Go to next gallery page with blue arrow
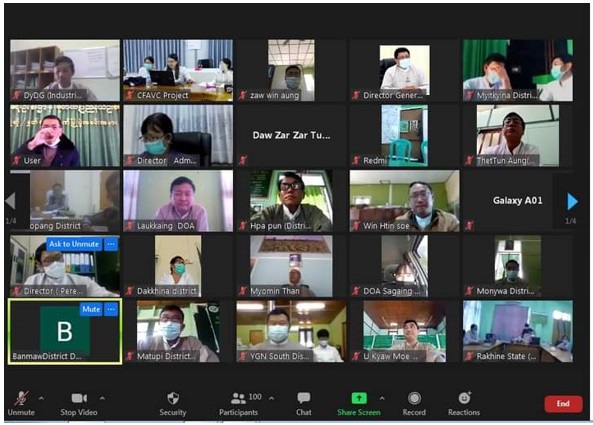 (x=572, y=202)
